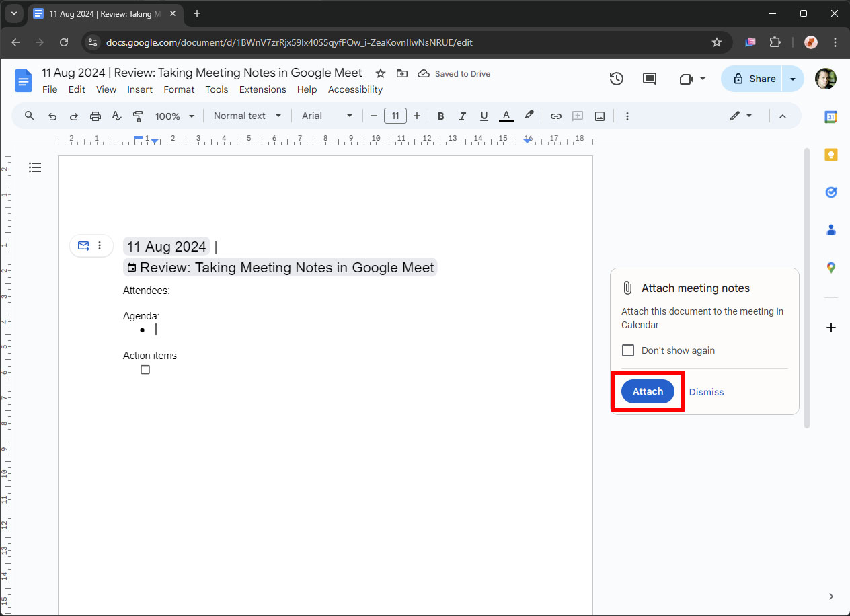Expand the Share options dropdown arrow

click(793, 79)
